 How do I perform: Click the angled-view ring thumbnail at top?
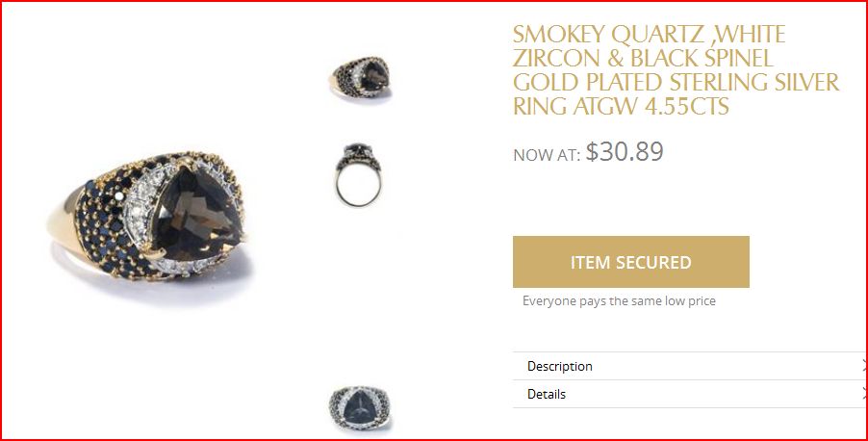[x=361, y=77]
